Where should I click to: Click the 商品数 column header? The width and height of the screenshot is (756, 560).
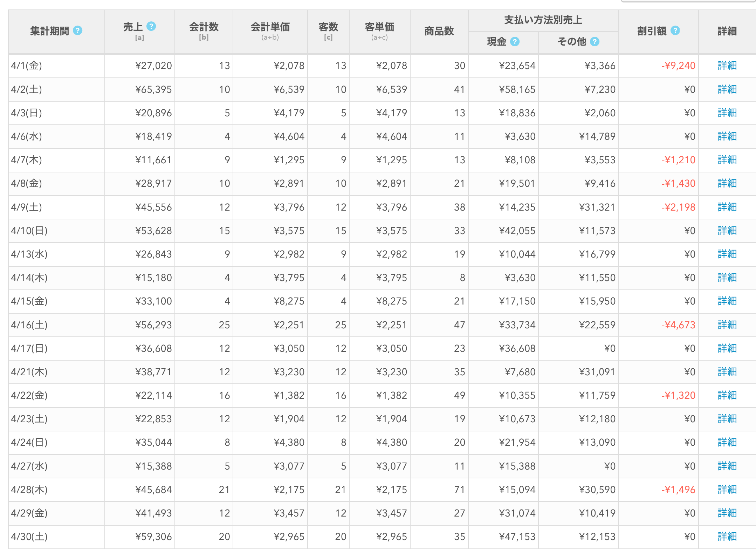coord(439,32)
